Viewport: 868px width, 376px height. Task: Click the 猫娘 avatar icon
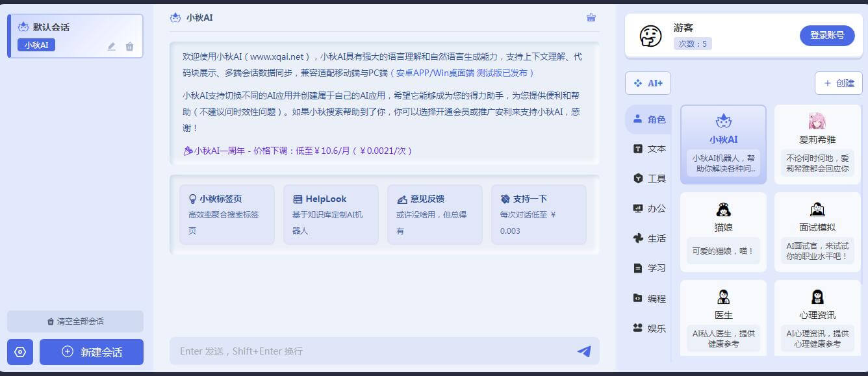click(x=723, y=209)
